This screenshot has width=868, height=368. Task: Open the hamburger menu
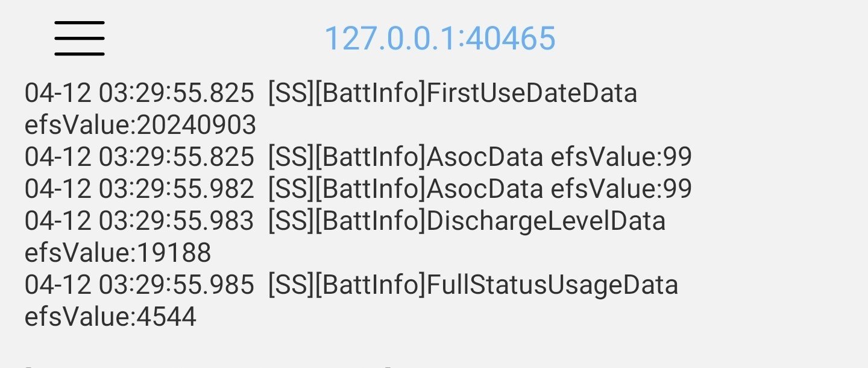(80, 38)
